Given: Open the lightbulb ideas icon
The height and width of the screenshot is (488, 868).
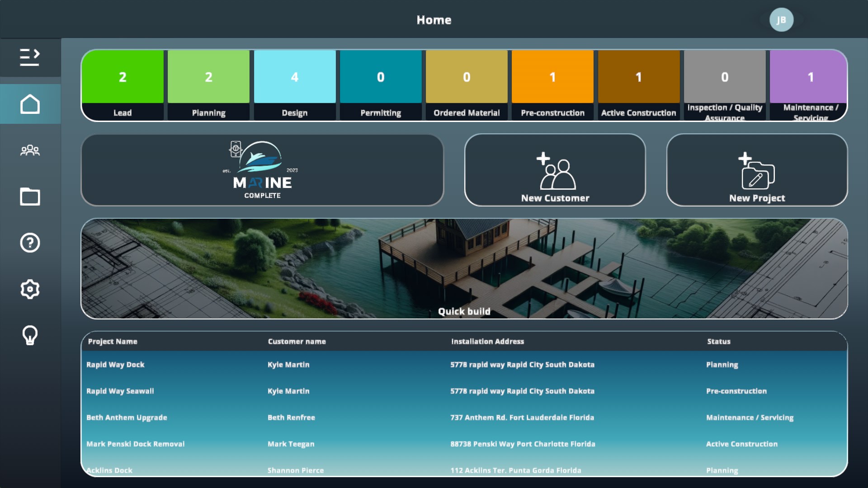Looking at the screenshot, I should (30, 335).
